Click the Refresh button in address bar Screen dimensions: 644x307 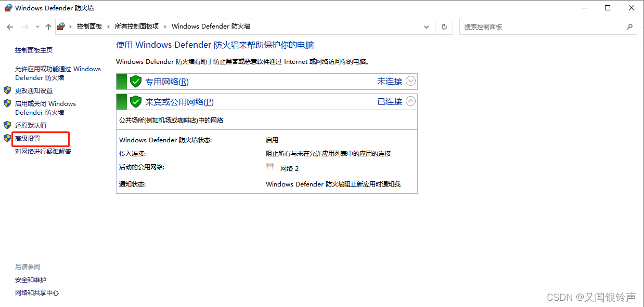click(x=444, y=26)
